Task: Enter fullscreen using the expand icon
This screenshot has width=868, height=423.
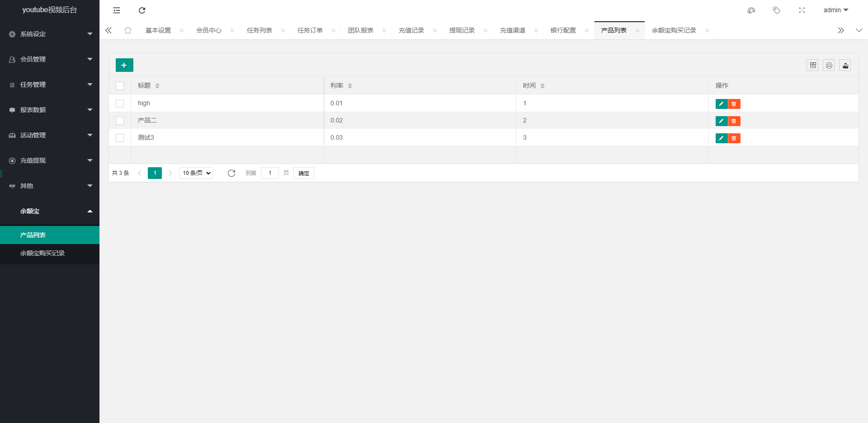Action: [x=802, y=10]
